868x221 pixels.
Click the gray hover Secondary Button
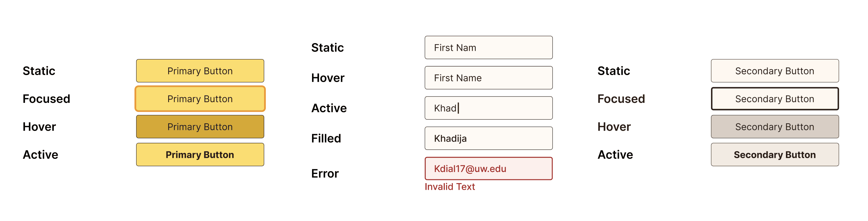pyautogui.click(x=775, y=127)
